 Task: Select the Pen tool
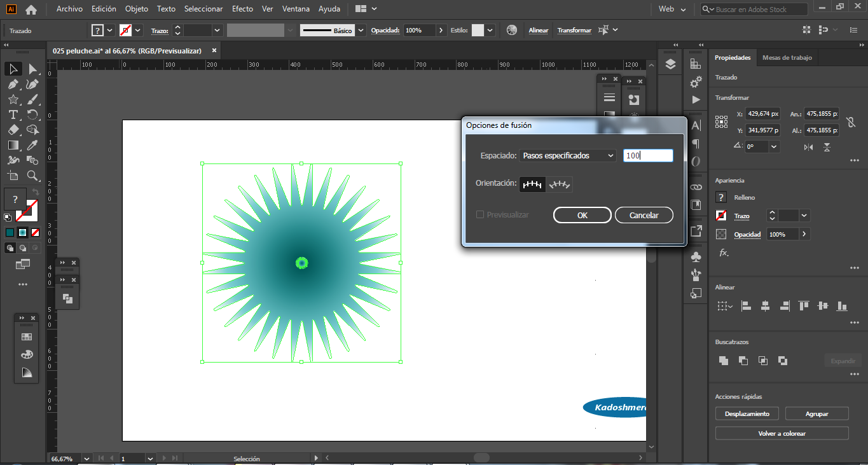pyautogui.click(x=13, y=84)
